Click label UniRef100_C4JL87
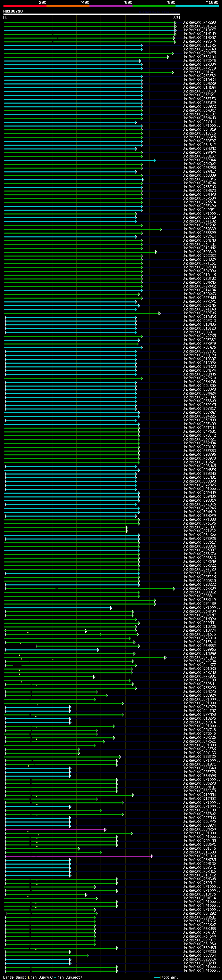 coord(199,114)
